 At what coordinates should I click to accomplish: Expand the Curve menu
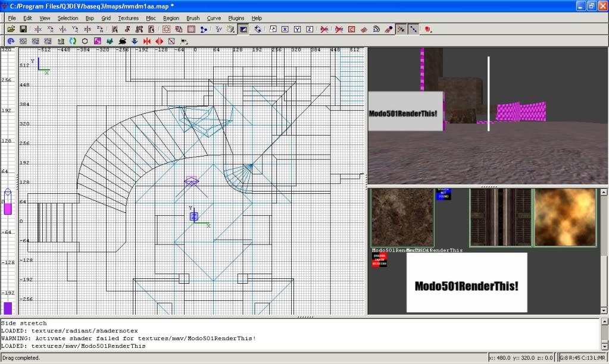pos(214,18)
